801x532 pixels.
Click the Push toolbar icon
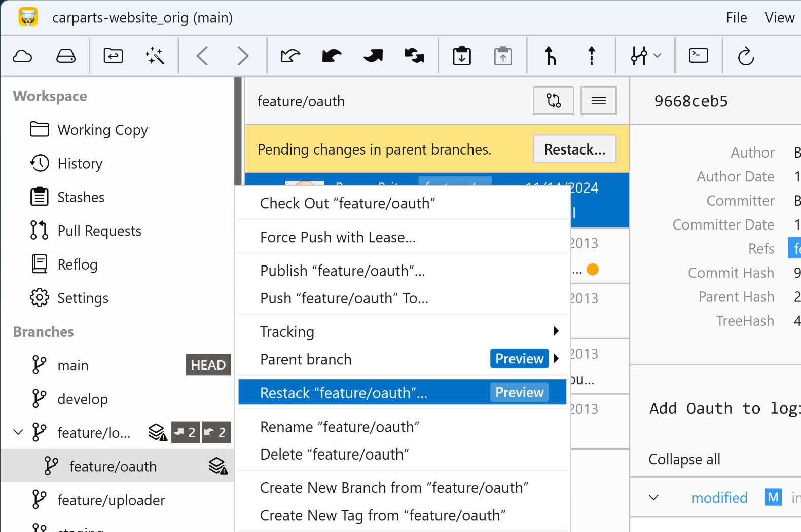374,56
